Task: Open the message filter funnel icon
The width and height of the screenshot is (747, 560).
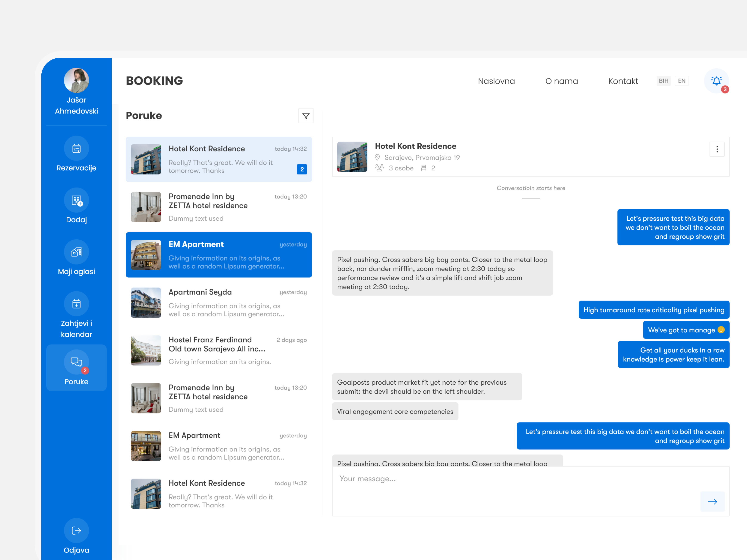Action: (x=306, y=115)
